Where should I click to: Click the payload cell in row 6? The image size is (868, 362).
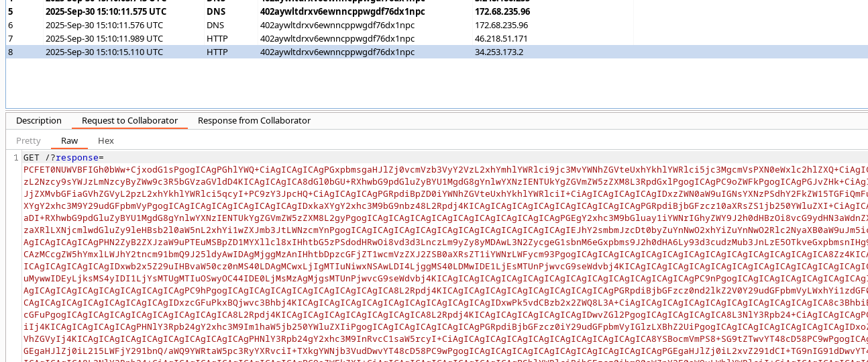click(337, 25)
